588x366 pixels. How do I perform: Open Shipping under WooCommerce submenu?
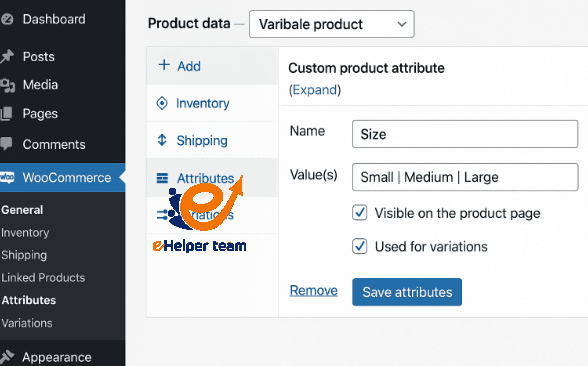[x=24, y=255]
